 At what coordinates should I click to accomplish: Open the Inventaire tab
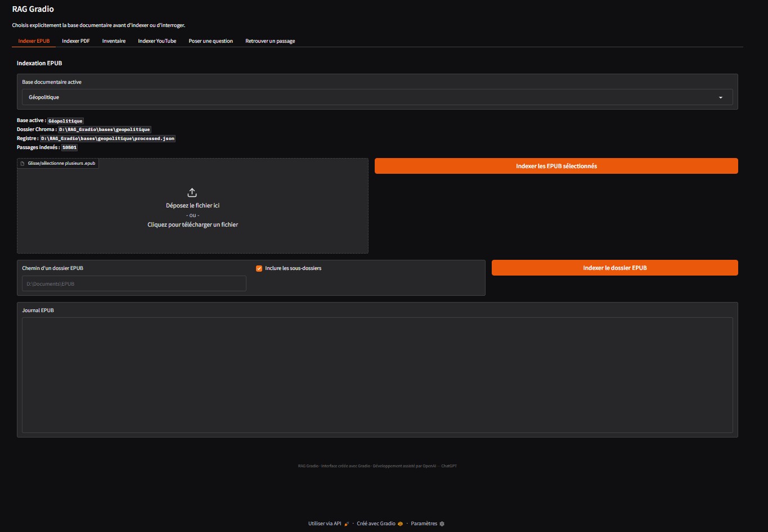(x=114, y=41)
